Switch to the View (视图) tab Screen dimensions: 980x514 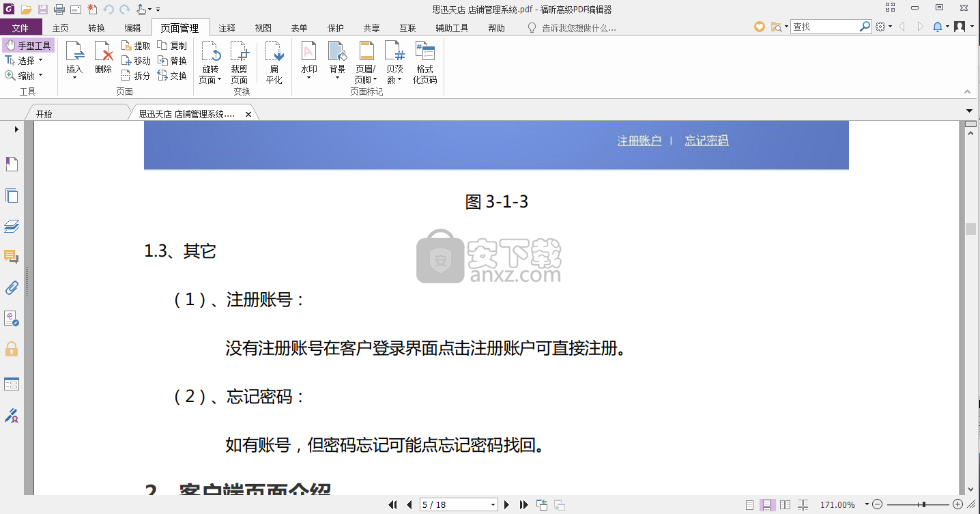263,28
